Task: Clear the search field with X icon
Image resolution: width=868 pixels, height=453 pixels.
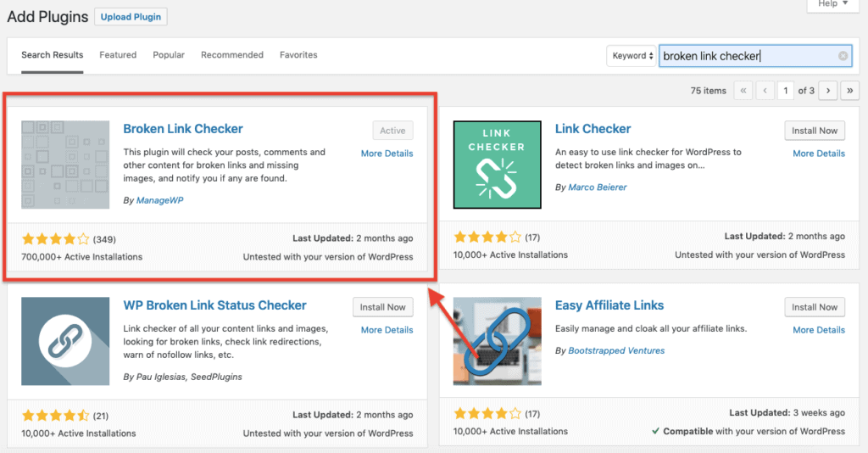Action: pyautogui.click(x=843, y=56)
